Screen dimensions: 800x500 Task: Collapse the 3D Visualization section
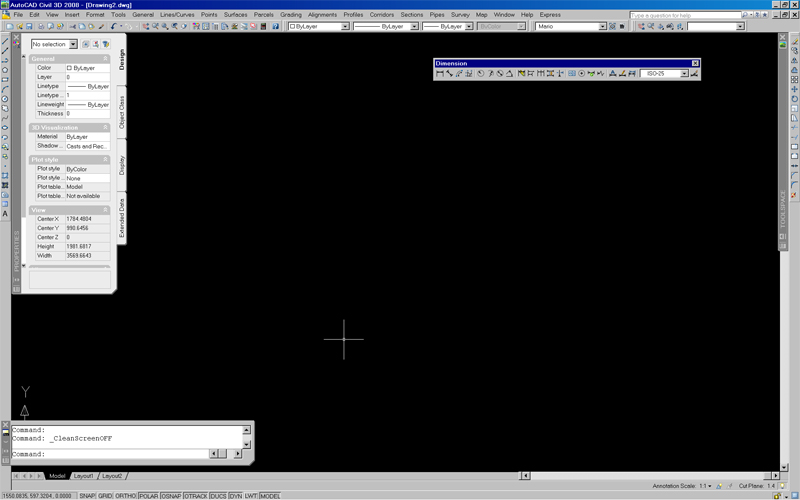coord(106,127)
